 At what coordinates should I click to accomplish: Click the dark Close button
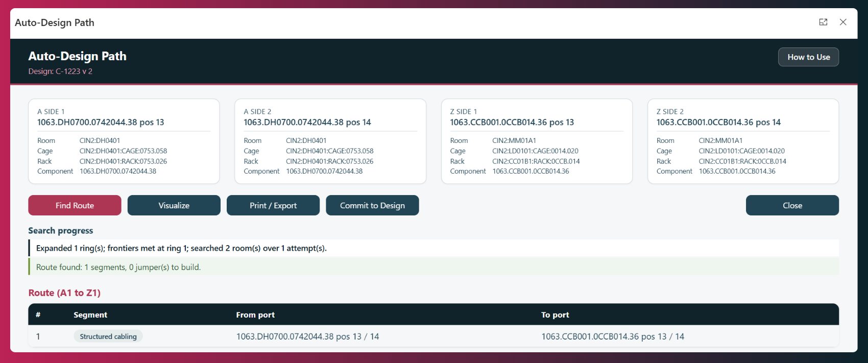coord(792,205)
